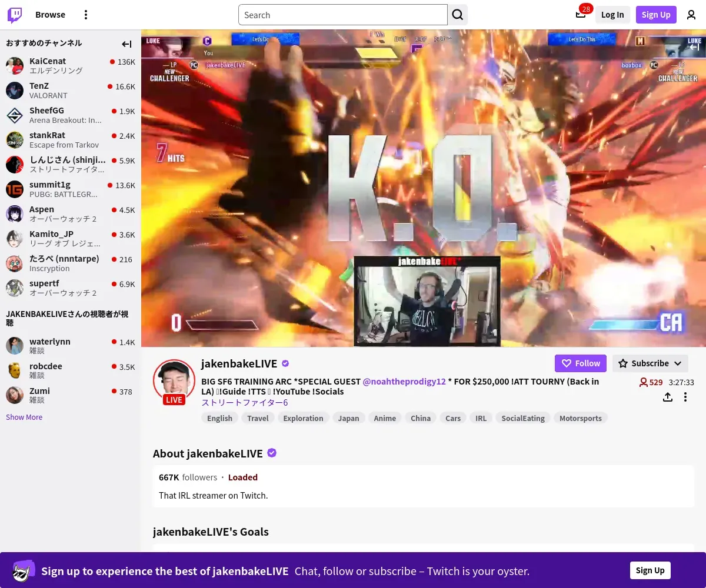Select the Japan tag
This screenshot has width=706, height=588.
point(348,418)
